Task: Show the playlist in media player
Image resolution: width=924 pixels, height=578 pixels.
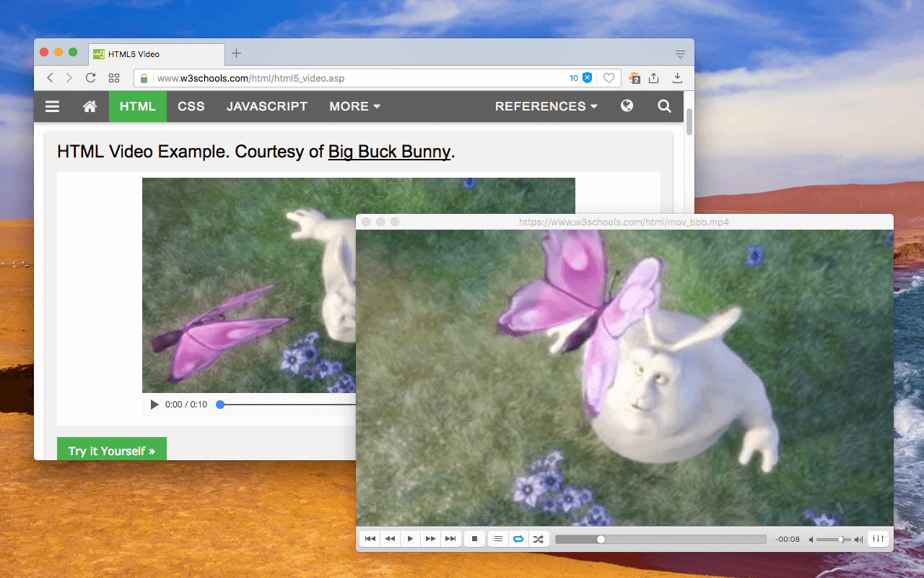Action: tap(498, 539)
